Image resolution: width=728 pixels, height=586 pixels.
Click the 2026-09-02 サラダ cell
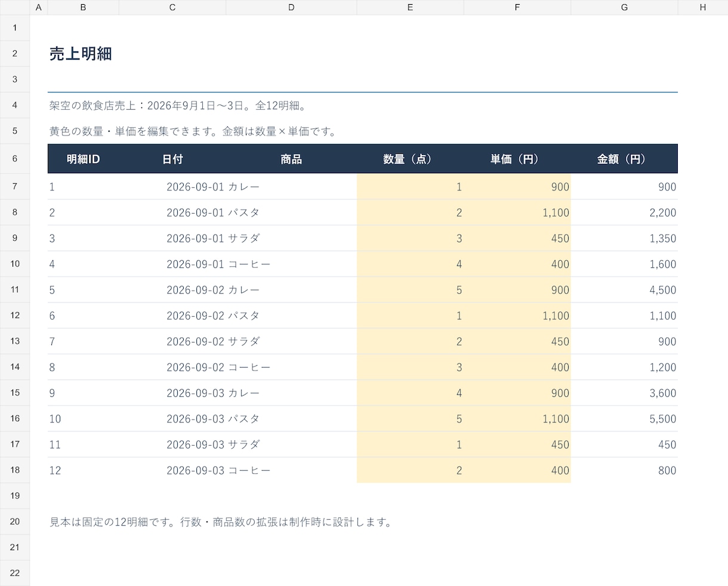point(213,341)
